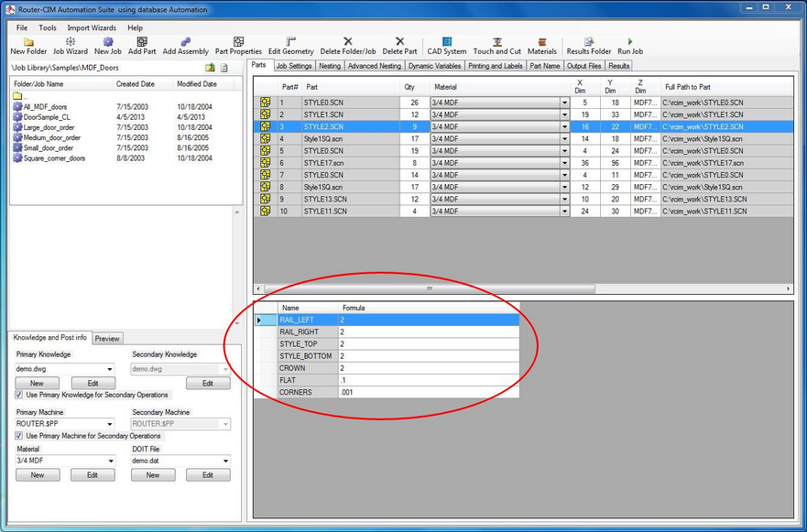The image size is (807, 532).
Task: Toggle Use Primary Machine for Secondary Operations
Action: (x=19, y=436)
